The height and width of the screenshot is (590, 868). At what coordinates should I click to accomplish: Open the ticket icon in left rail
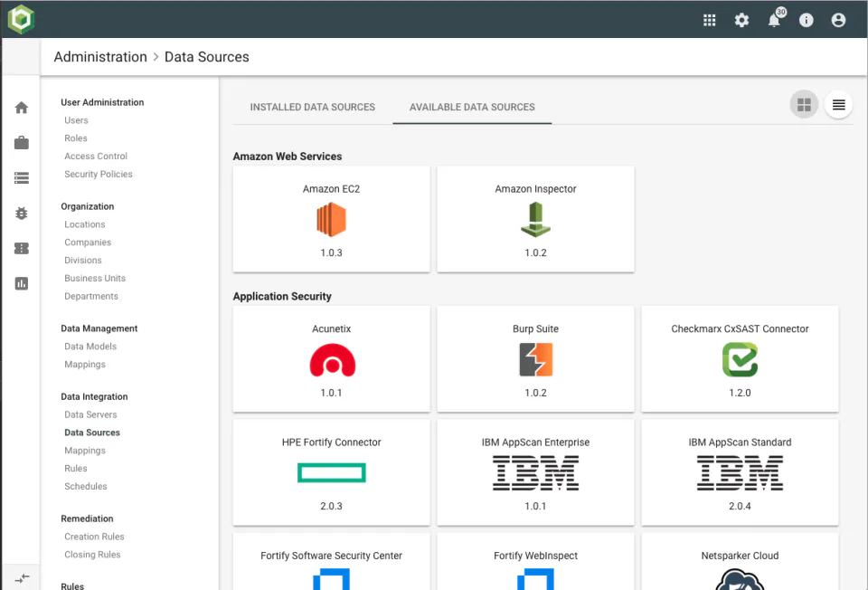[x=22, y=248]
